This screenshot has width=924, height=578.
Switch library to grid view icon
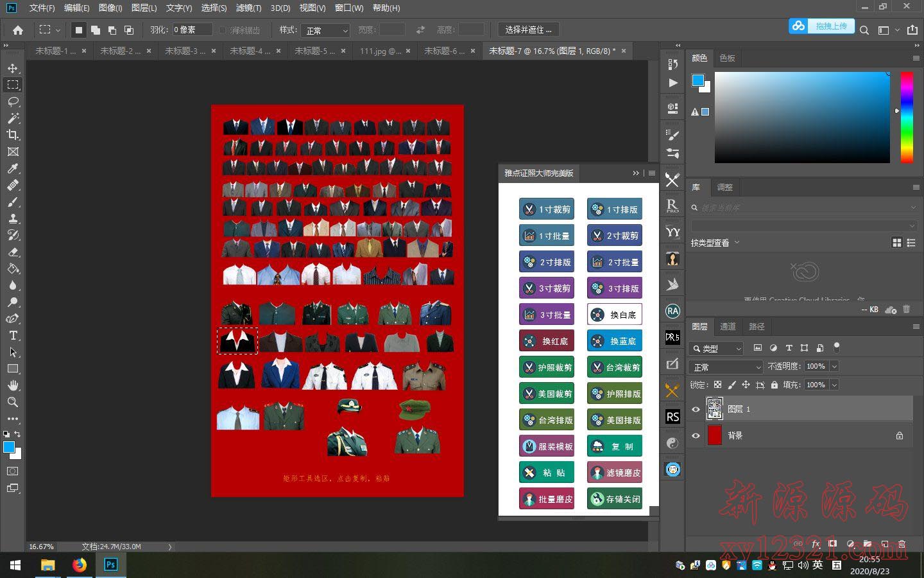pyautogui.click(x=897, y=242)
